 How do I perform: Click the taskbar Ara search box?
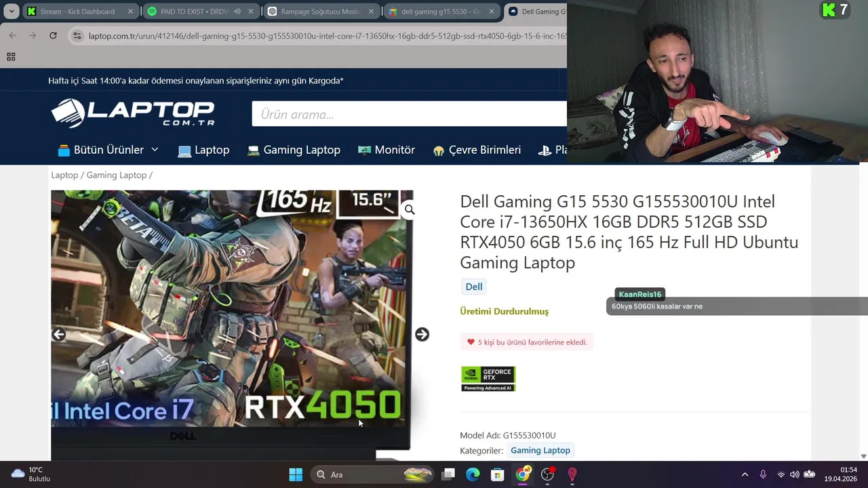click(x=373, y=474)
